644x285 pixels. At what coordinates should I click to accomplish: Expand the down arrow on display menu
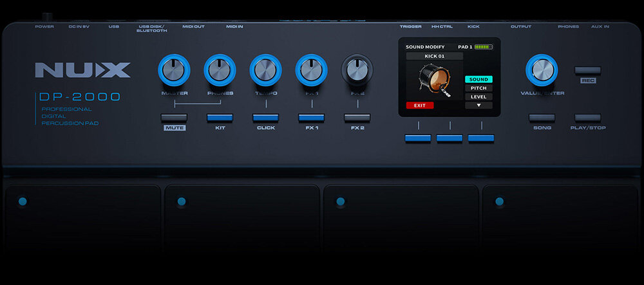point(478,106)
